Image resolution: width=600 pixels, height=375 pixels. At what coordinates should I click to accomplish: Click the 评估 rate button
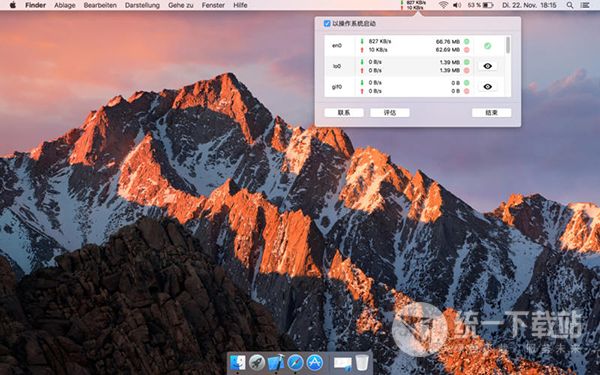tap(390, 112)
